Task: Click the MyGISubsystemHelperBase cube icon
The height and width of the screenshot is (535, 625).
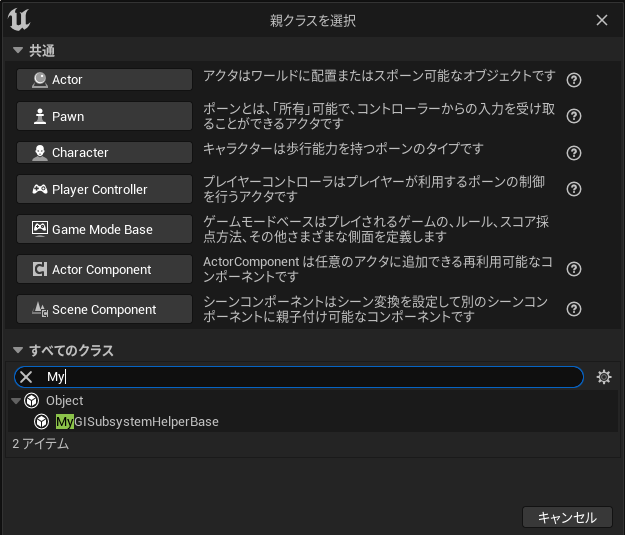Action: (x=41, y=421)
